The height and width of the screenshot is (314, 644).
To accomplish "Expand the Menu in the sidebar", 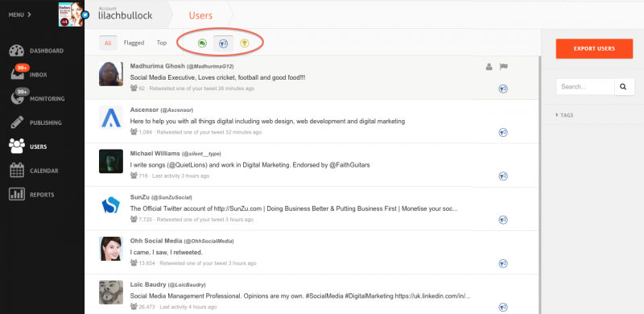I will (19, 14).
